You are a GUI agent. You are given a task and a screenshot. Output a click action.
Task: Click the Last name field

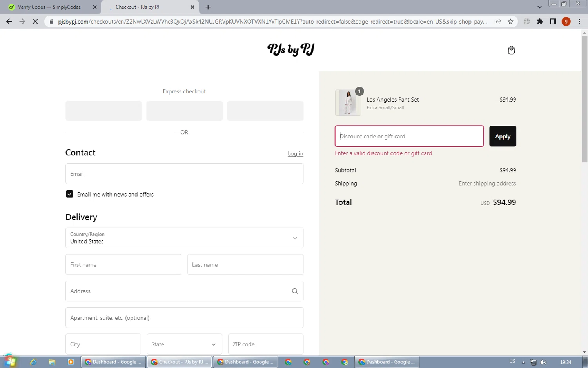click(x=245, y=264)
